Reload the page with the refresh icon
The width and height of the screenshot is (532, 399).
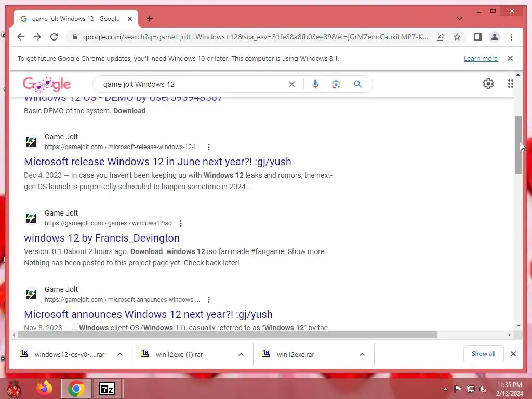[54, 37]
